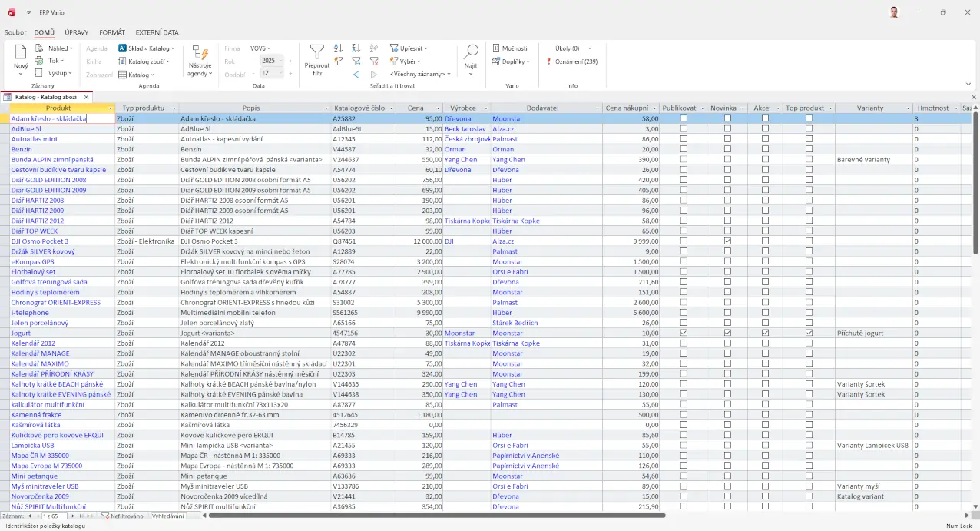Jump to first record in navigator
The image size is (980, 531).
point(29,516)
